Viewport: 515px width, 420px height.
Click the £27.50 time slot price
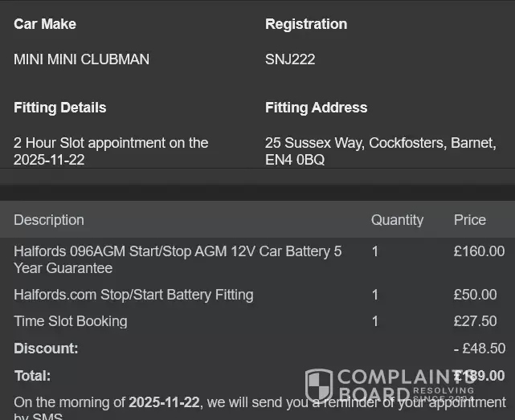click(475, 321)
